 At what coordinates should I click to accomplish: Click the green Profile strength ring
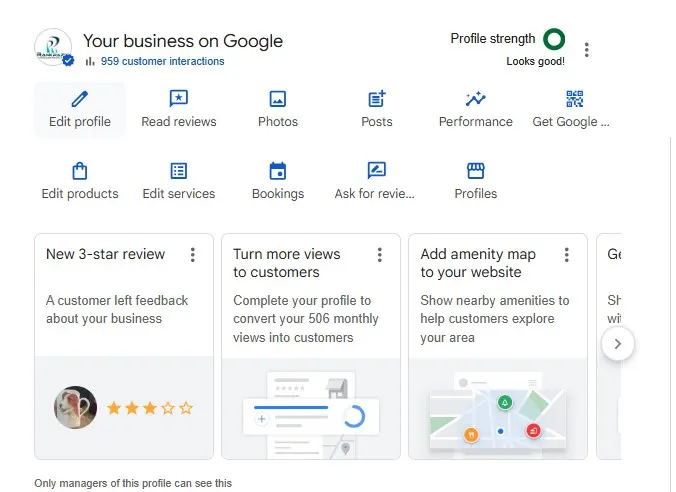(554, 39)
